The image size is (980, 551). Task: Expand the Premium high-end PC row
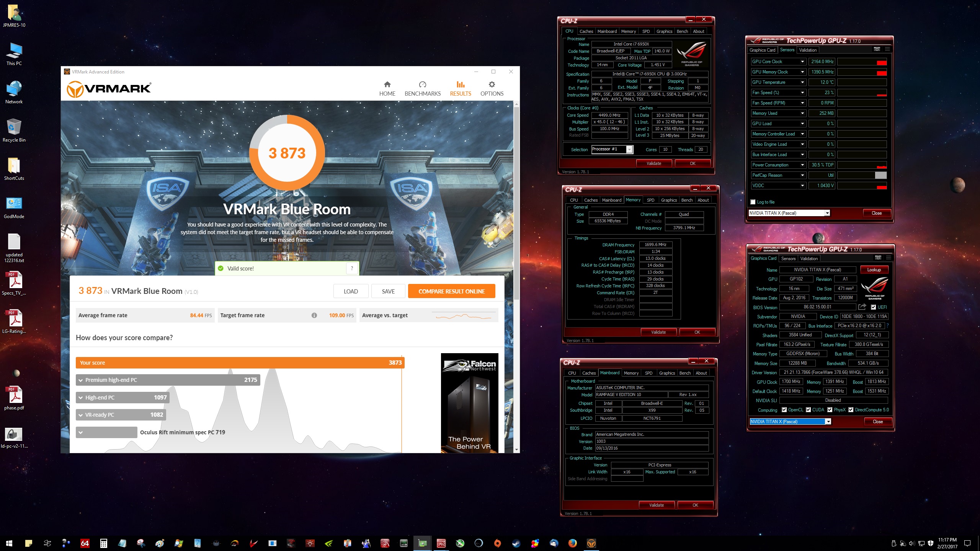tap(81, 380)
